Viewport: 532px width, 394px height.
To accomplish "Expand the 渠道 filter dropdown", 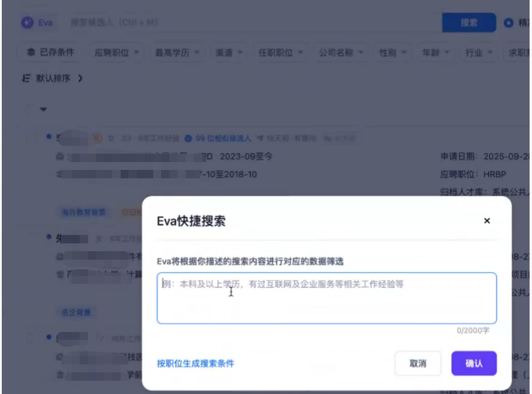I will 229,52.
